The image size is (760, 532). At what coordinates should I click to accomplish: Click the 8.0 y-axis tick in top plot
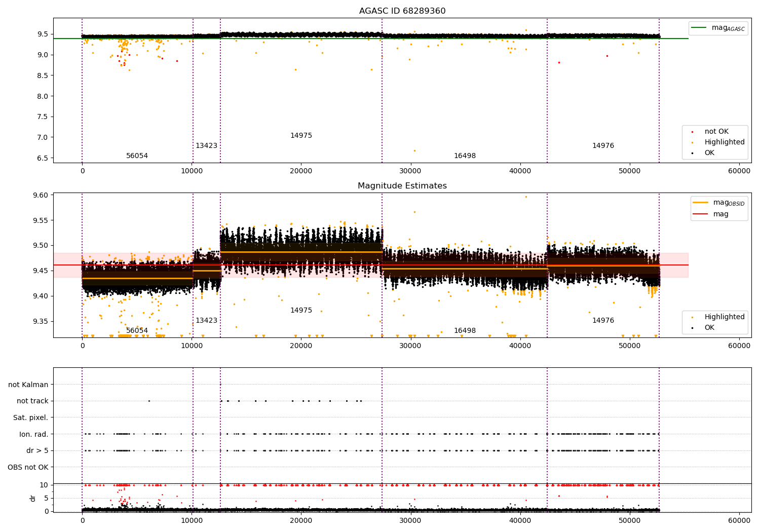click(43, 96)
